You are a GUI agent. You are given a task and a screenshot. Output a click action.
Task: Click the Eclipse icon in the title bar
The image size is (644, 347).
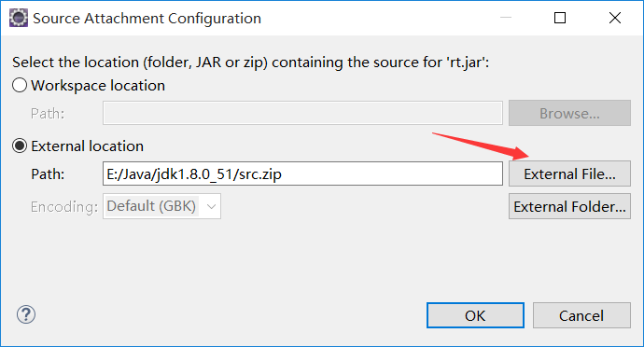coord(19,18)
